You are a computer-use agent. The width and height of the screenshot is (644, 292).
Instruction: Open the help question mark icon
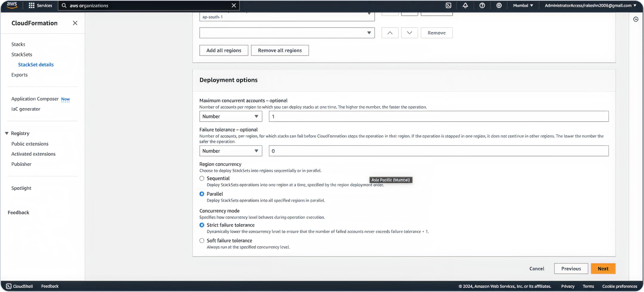482,5
